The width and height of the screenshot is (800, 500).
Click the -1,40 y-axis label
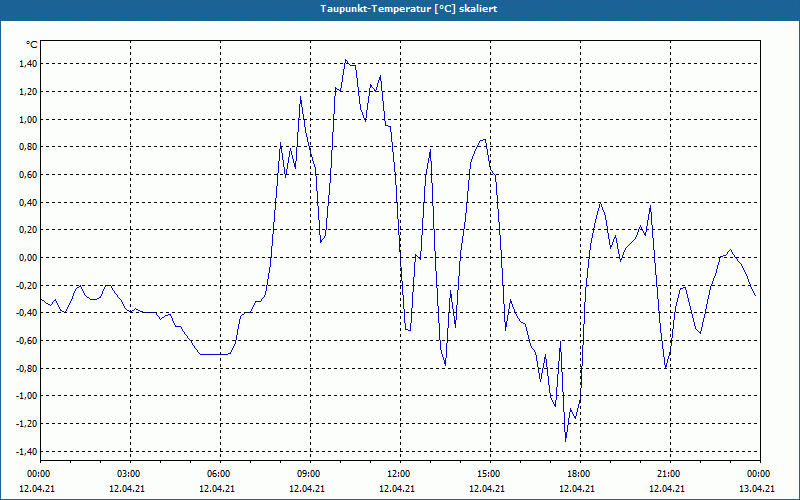[x=27, y=452]
